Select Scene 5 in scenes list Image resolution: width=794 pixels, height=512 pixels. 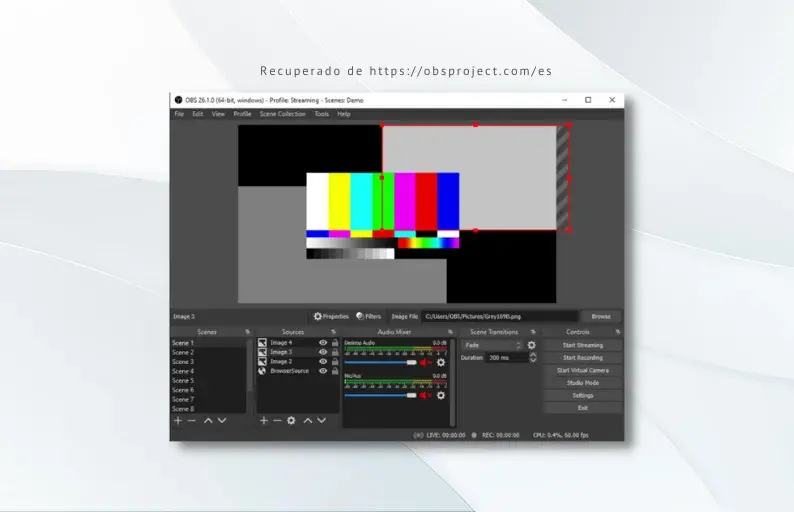[209, 381]
